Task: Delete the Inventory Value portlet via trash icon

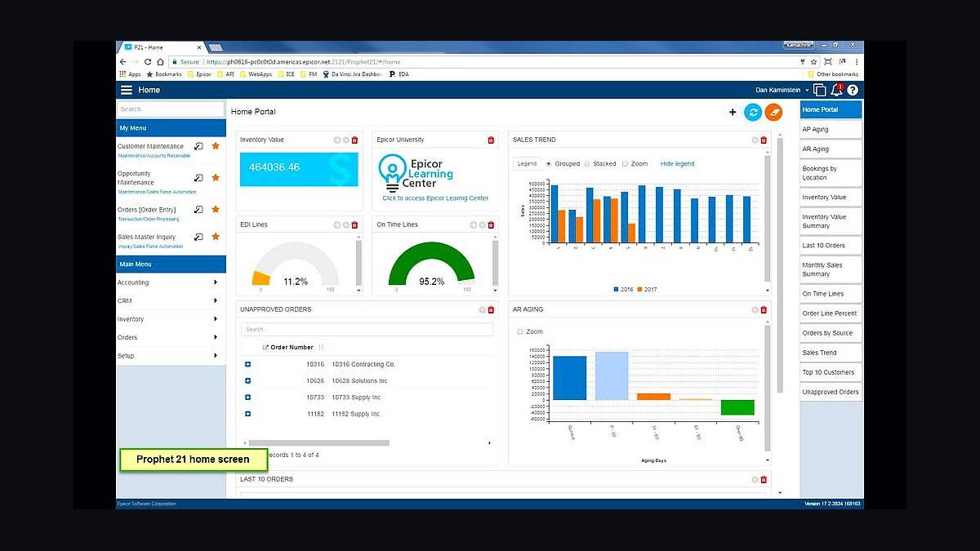Action: pyautogui.click(x=354, y=140)
